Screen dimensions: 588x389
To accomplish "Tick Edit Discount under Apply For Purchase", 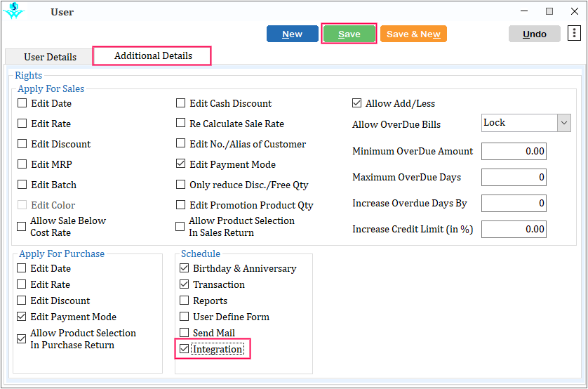I will (x=21, y=300).
